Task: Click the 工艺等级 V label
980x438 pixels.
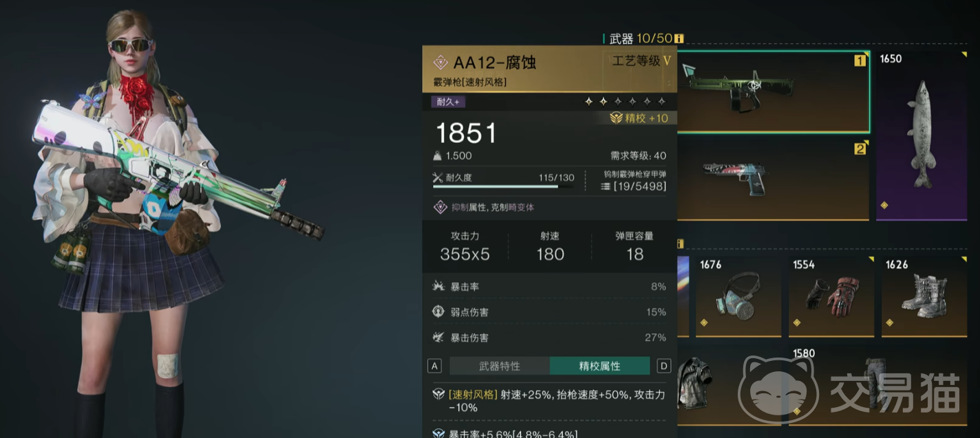Action: point(641,61)
